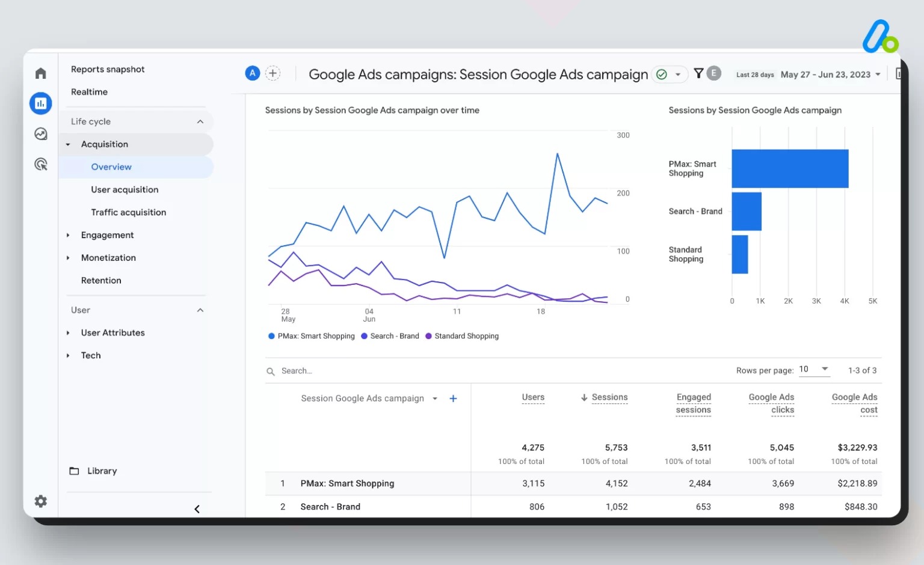Screen dimensions: 924x565
Task: Open Reports snapshot
Action: [108, 69]
